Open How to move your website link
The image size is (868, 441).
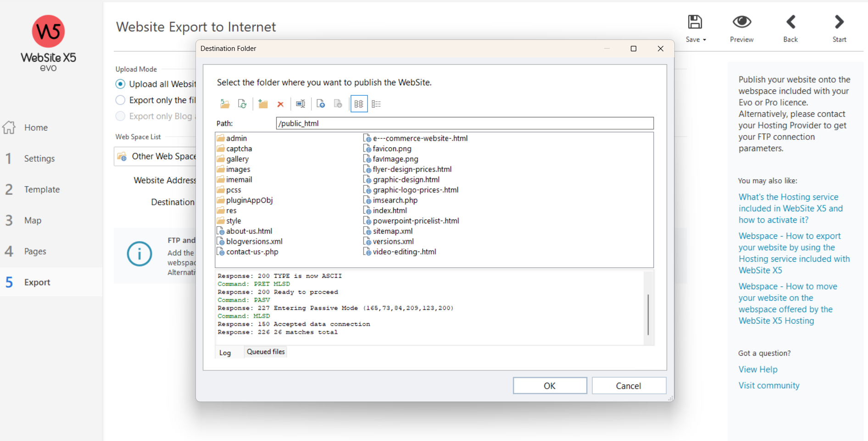(788, 303)
